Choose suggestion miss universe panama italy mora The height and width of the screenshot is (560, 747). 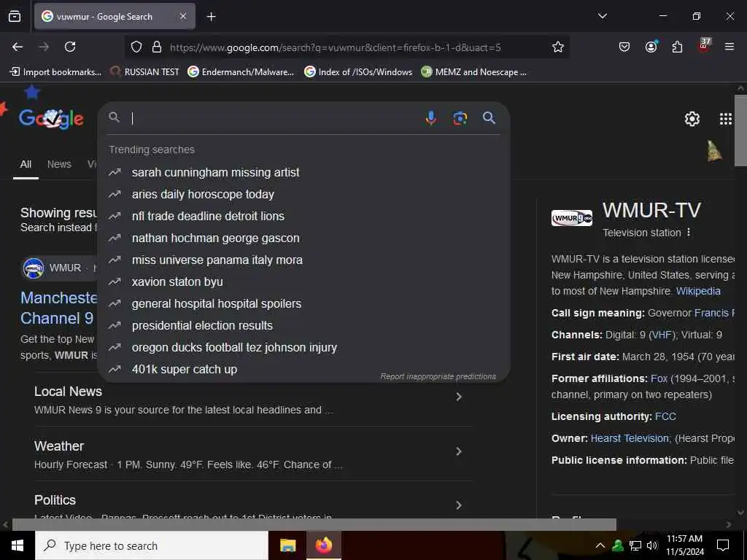click(x=304, y=260)
